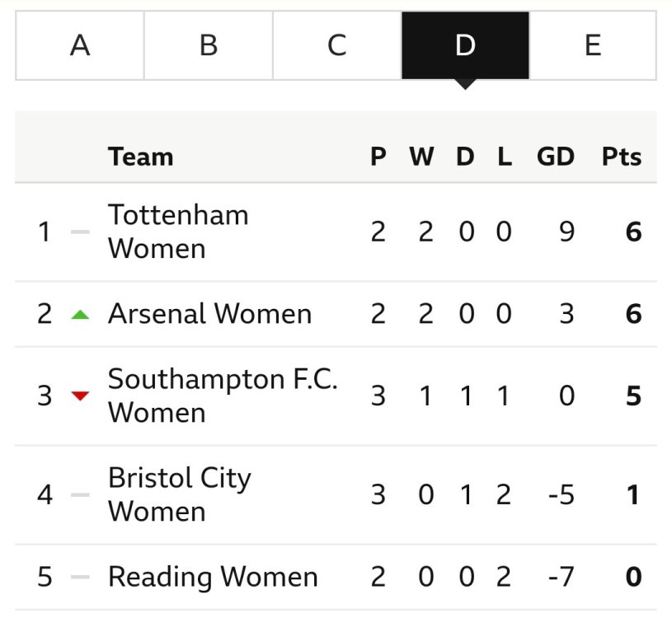Click the GD column header
Viewport: 672px width, 618px height.
point(555,157)
